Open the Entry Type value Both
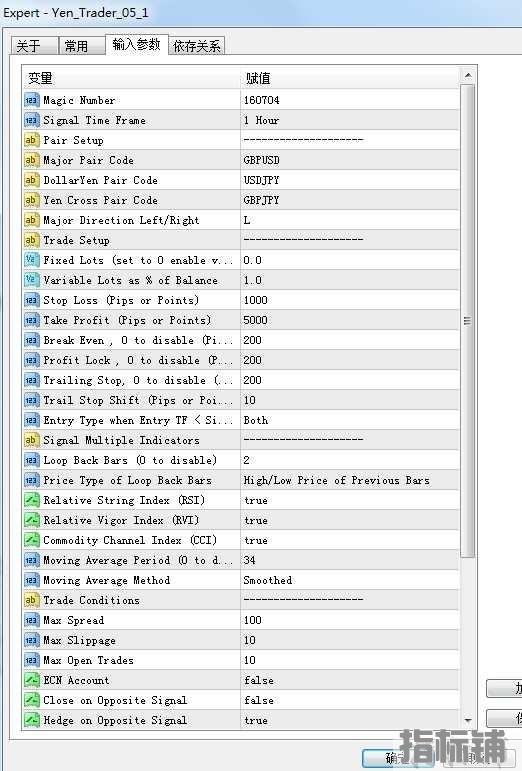Screen dimensions: 522x771 256,420
